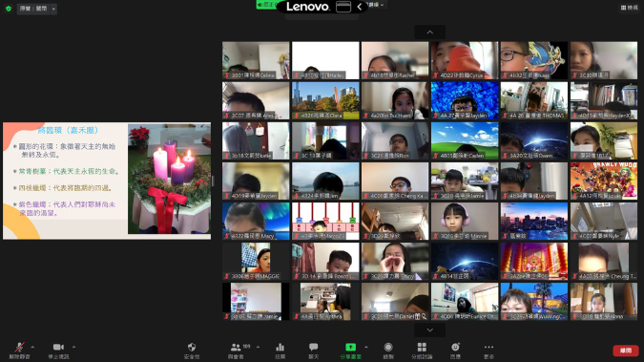Open the Reactions menu
This screenshot has height=362, width=644.
pos(455,351)
